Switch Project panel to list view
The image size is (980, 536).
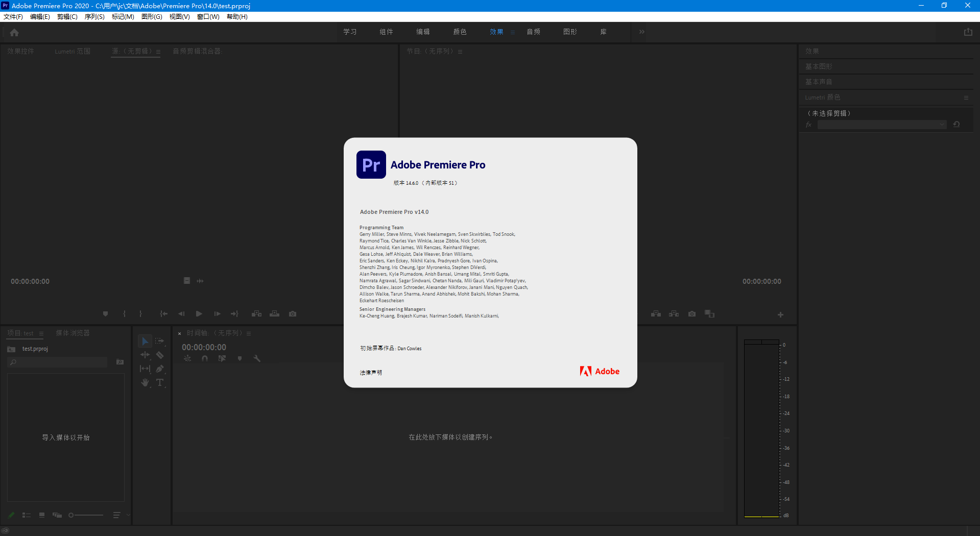27,515
